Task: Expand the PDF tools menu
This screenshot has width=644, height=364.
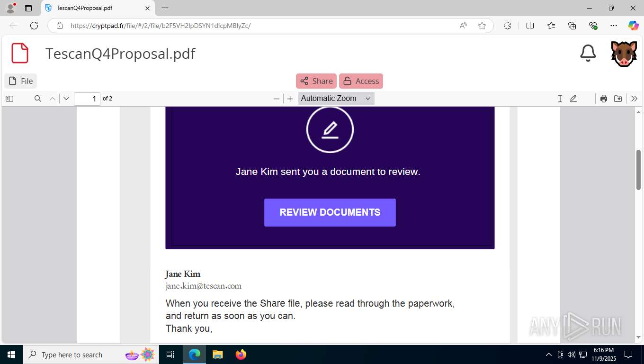Action: (635, 99)
